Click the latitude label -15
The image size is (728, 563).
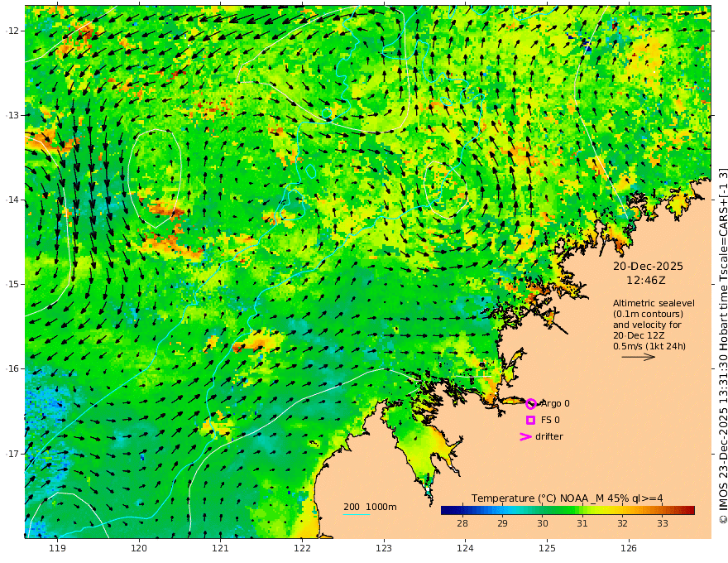12,284
